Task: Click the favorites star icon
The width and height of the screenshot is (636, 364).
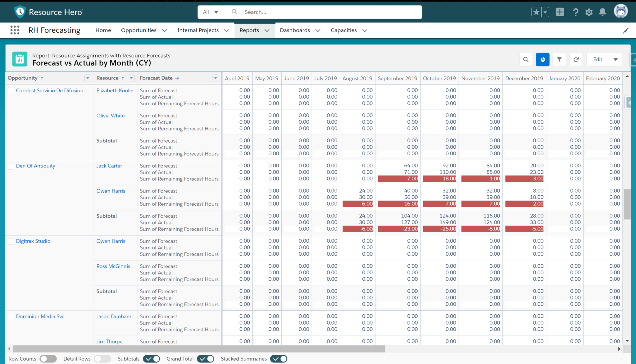Action: coord(536,12)
